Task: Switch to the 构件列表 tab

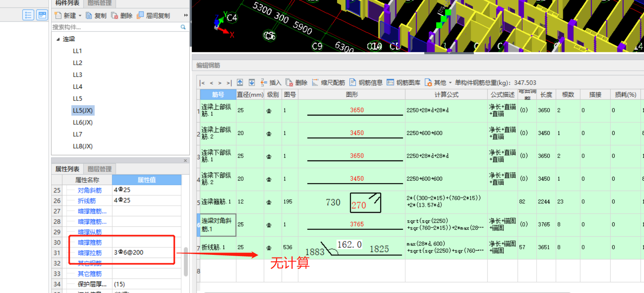Action: pyautogui.click(x=67, y=3)
